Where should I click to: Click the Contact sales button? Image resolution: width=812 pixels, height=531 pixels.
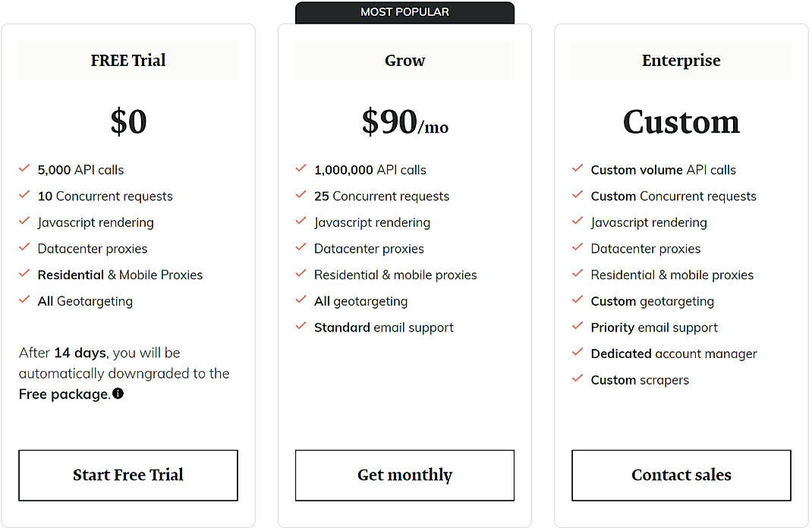681,475
